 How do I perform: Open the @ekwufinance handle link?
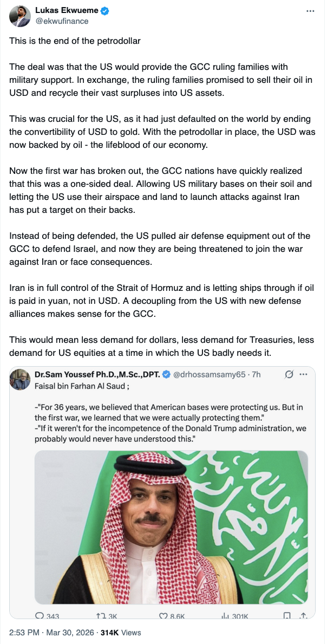tap(62, 21)
